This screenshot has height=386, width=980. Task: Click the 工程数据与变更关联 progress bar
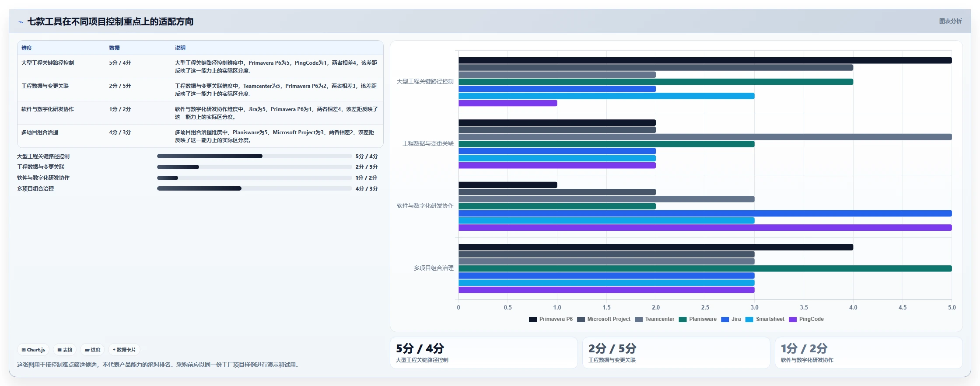254,167
